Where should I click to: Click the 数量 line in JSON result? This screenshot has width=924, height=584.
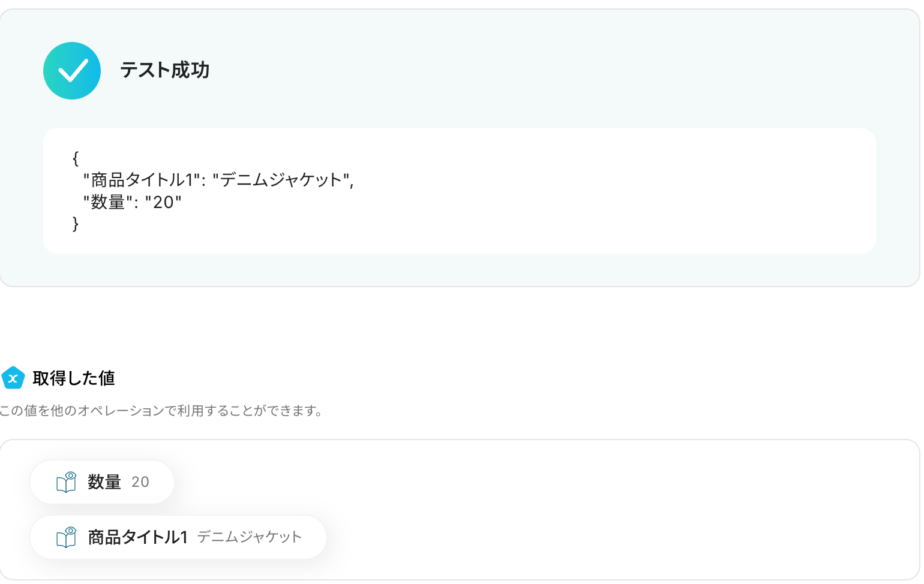tap(132, 202)
